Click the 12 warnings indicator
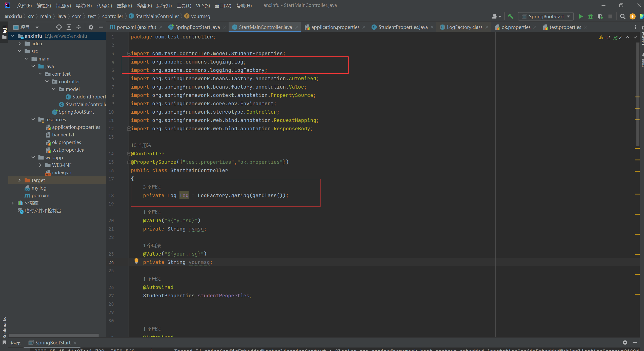This screenshot has width=644, height=351. click(605, 37)
